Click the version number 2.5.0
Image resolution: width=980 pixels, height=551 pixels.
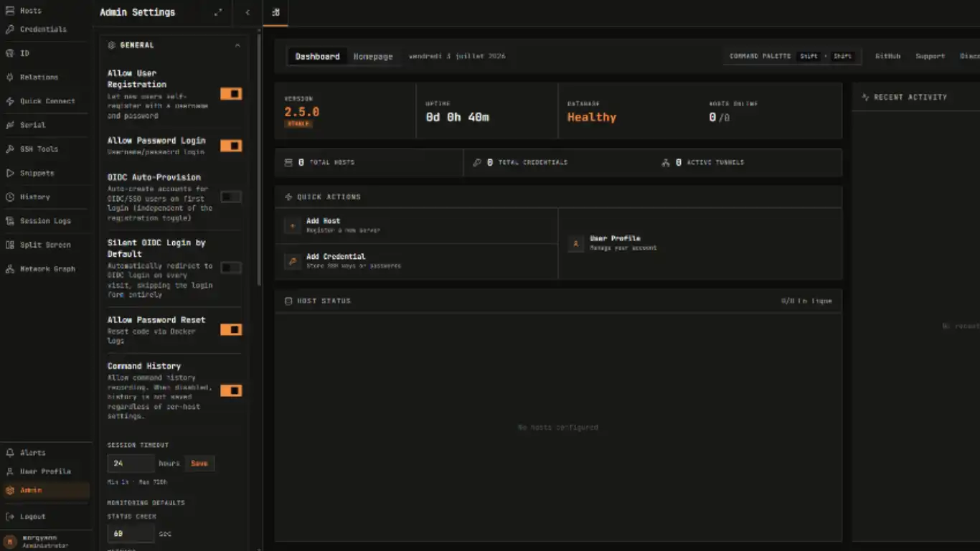pyautogui.click(x=301, y=112)
